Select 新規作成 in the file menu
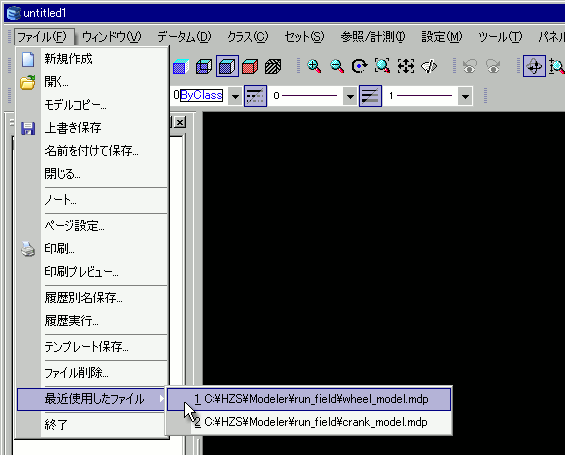 pos(68,58)
